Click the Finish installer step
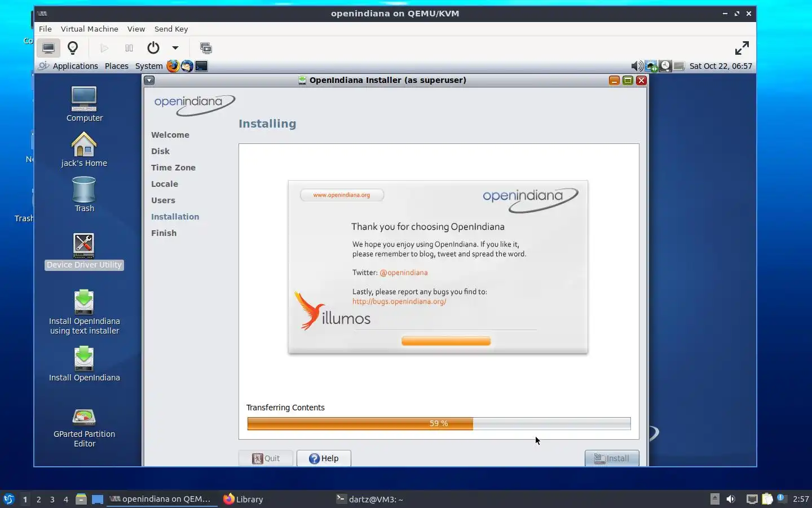This screenshot has height=508, width=812. click(x=164, y=233)
